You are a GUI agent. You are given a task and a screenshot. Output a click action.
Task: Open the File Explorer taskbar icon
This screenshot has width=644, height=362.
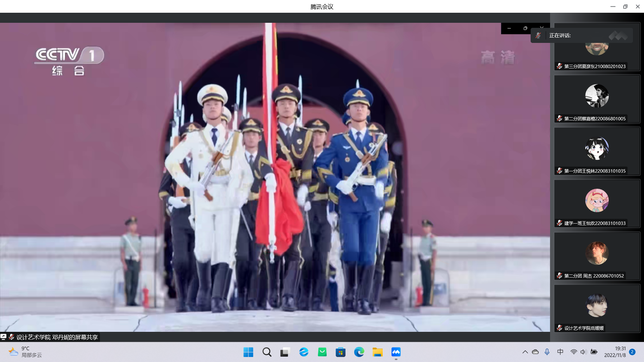pos(377,352)
